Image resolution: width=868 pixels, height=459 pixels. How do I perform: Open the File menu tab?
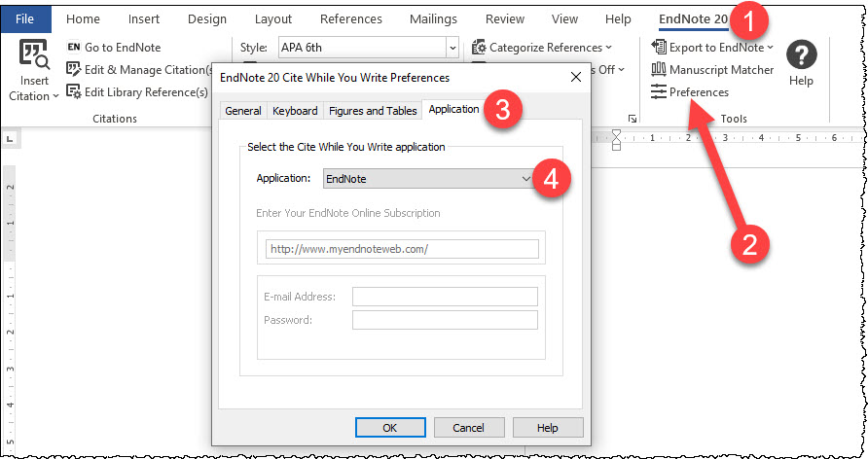pyautogui.click(x=25, y=18)
